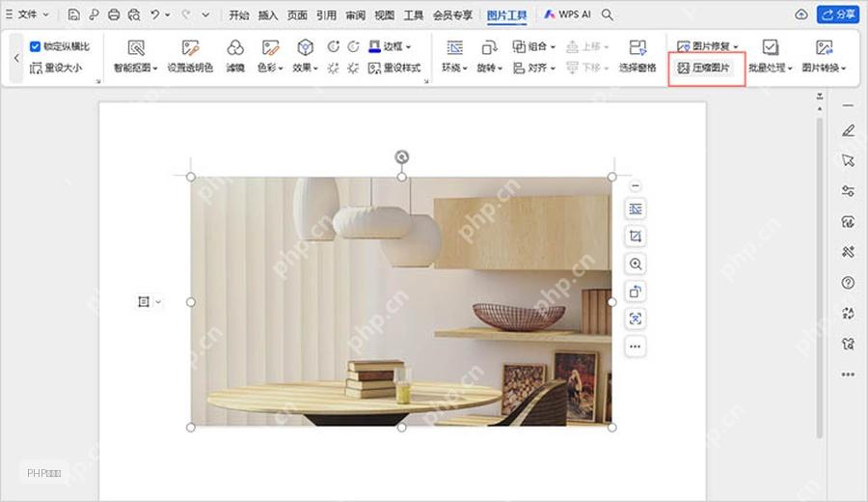
Task: Expand the 效果 effects dropdown
Action: (x=305, y=57)
